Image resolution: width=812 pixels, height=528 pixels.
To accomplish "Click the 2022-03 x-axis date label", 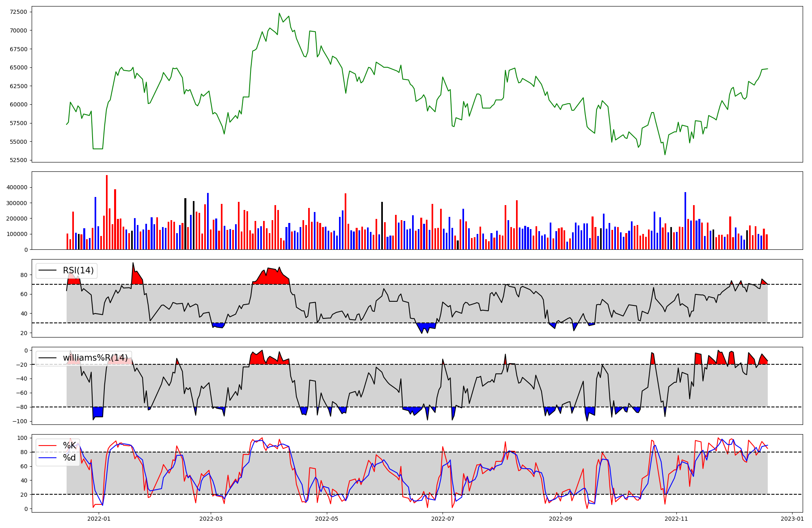I will point(211,519).
